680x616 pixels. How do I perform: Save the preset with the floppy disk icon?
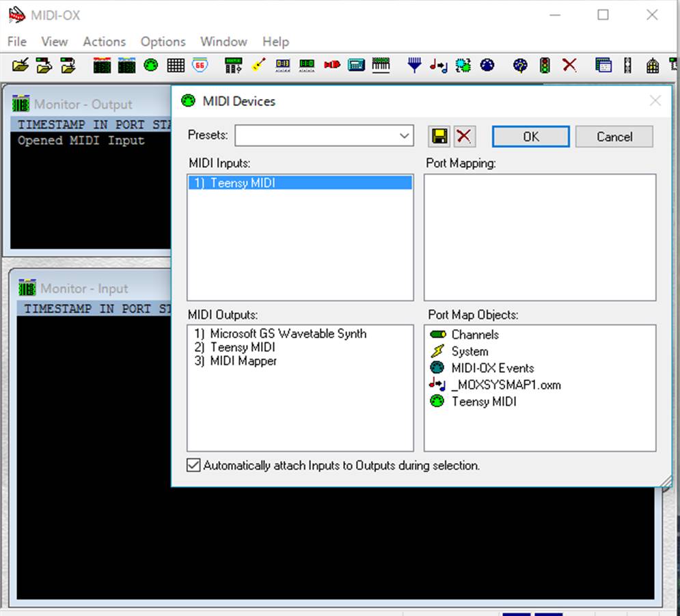click(439, 137)
